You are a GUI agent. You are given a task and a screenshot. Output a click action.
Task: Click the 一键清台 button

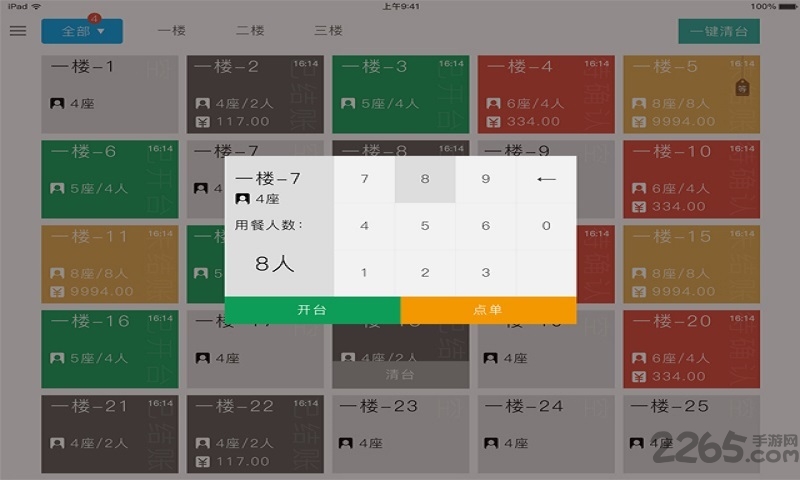point(718,31)
